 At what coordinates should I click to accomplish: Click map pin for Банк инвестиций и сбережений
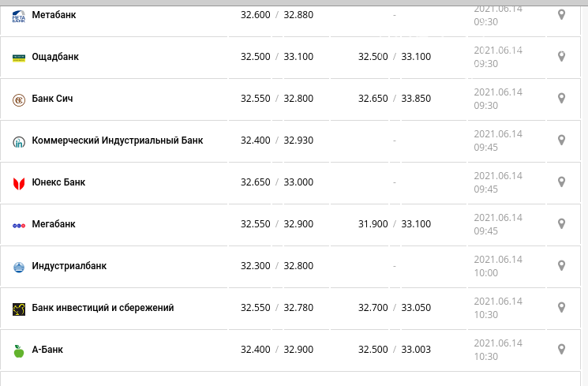(561, 307)
